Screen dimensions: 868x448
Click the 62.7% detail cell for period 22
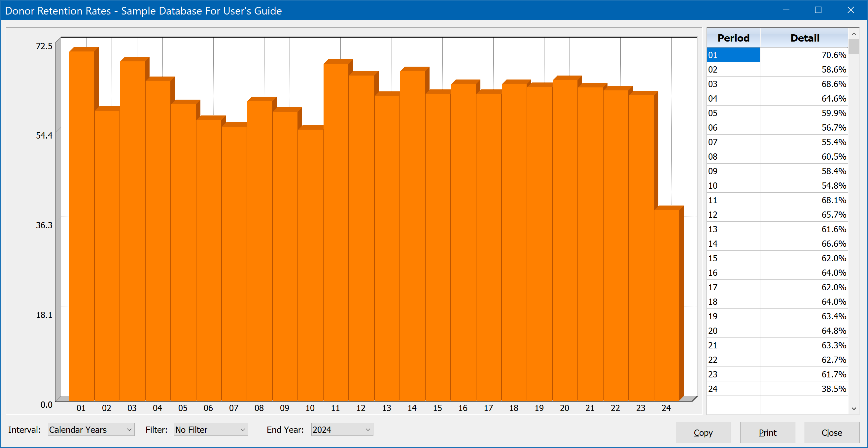pos(804,360)
